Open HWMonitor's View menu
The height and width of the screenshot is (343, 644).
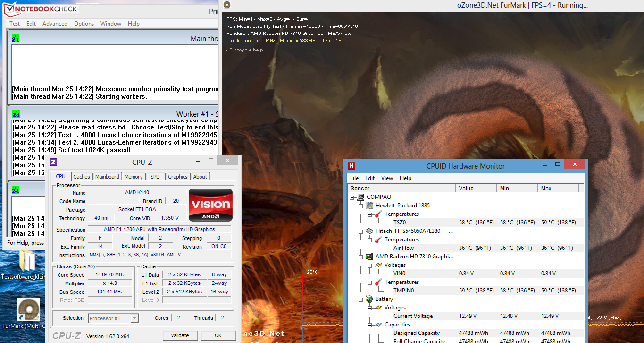coord(387,178)
